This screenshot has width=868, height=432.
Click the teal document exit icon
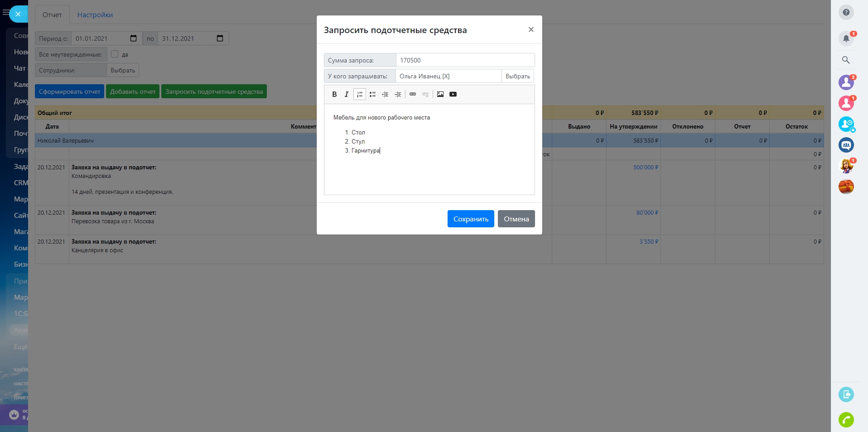[846, 394]
